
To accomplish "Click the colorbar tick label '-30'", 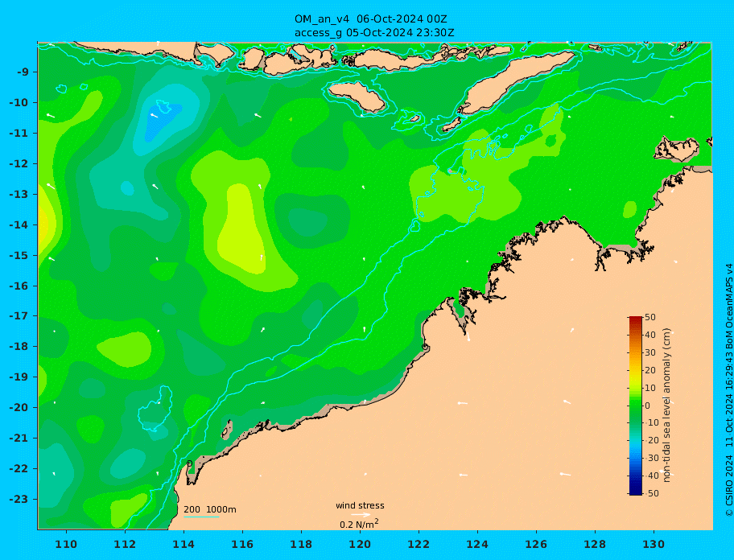I will pyautogui.click(x=650, y=458).
